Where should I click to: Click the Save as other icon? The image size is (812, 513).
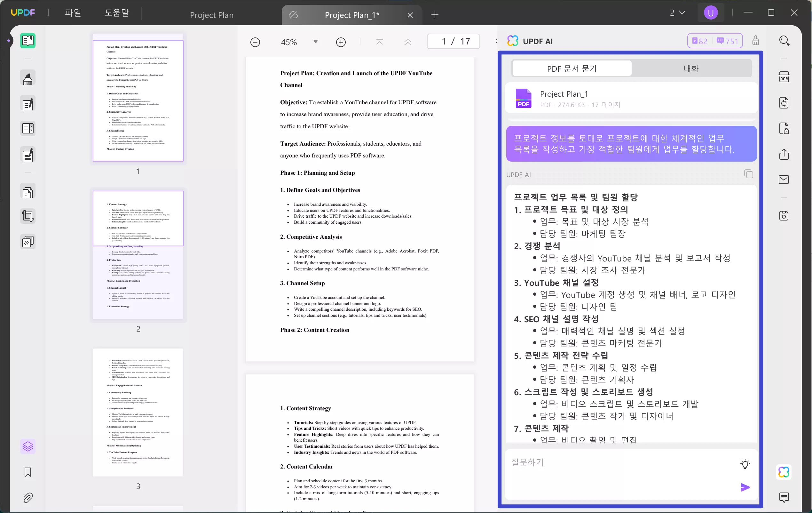[784, 216]
